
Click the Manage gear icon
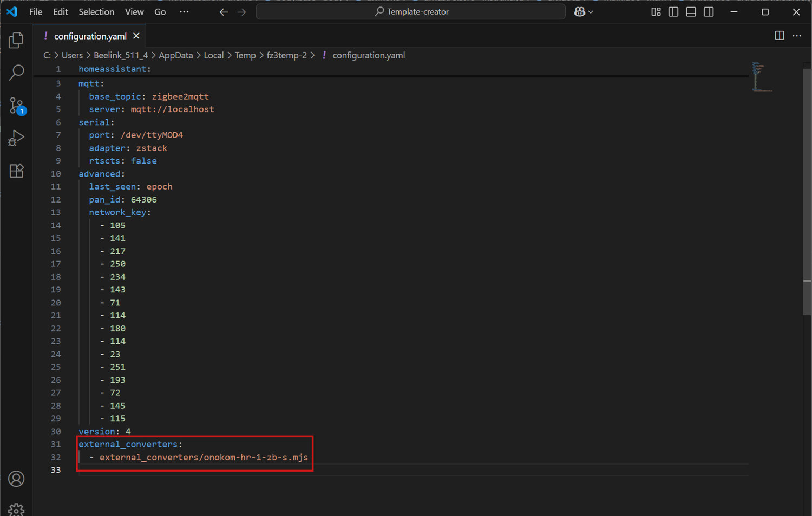16,510
